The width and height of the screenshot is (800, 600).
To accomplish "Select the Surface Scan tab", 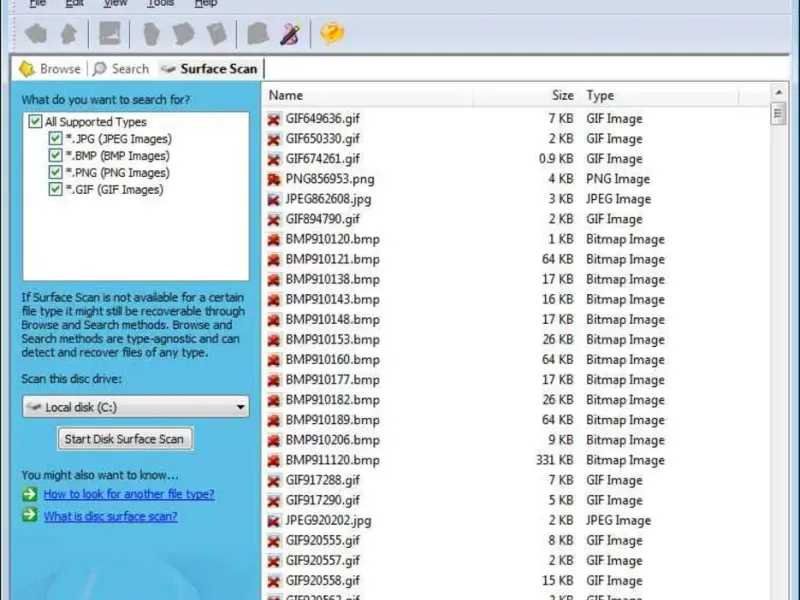I will tap(209, 69).
